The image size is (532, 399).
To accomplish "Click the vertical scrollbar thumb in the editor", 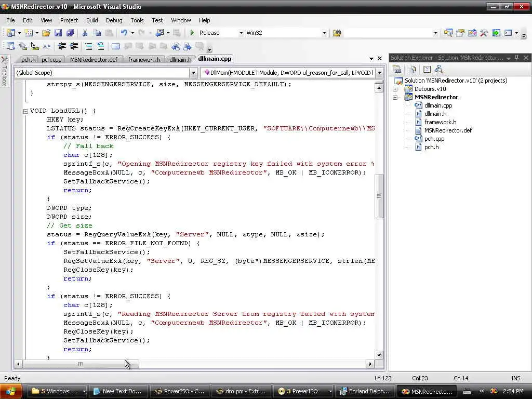I will tap(379, 196).
